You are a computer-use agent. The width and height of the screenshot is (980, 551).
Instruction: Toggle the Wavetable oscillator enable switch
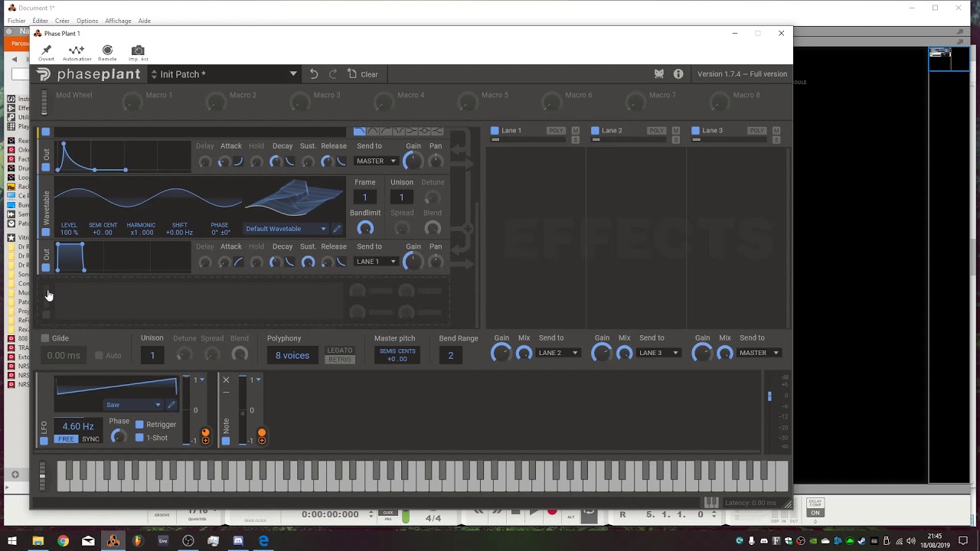coord(45,232)
